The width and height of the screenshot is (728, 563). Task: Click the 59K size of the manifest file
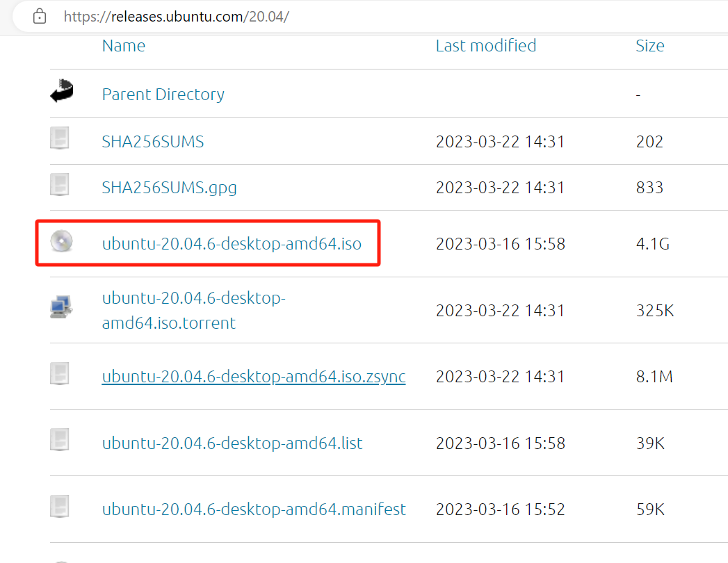pyautogui.click(x=650, y=509)
